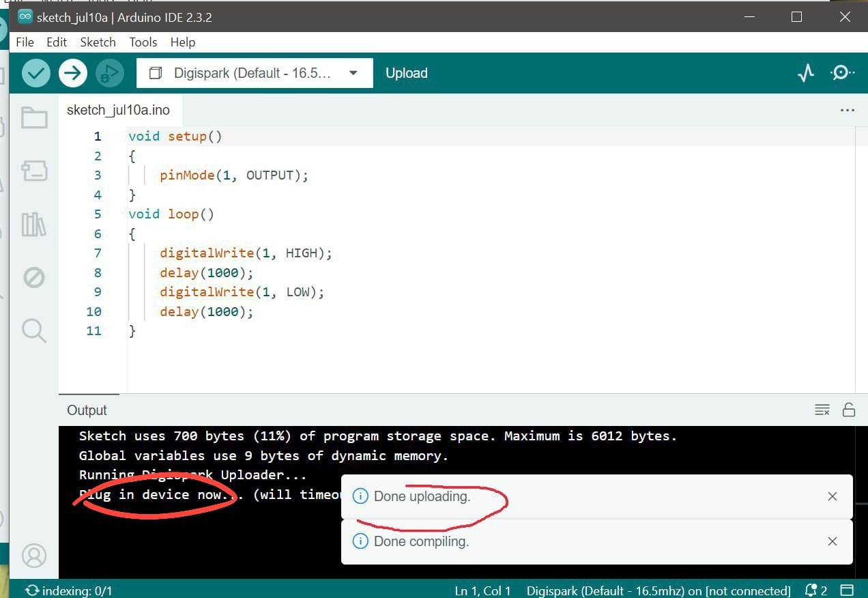Dismiss the Done uploading notification
Viewport: 868px width, 598px height.
(833, 496)
